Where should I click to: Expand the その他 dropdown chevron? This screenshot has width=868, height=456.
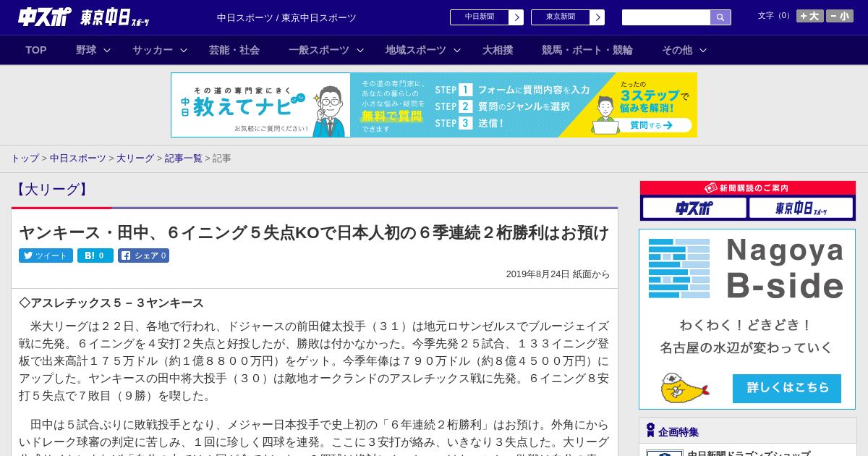click(703, 51)
